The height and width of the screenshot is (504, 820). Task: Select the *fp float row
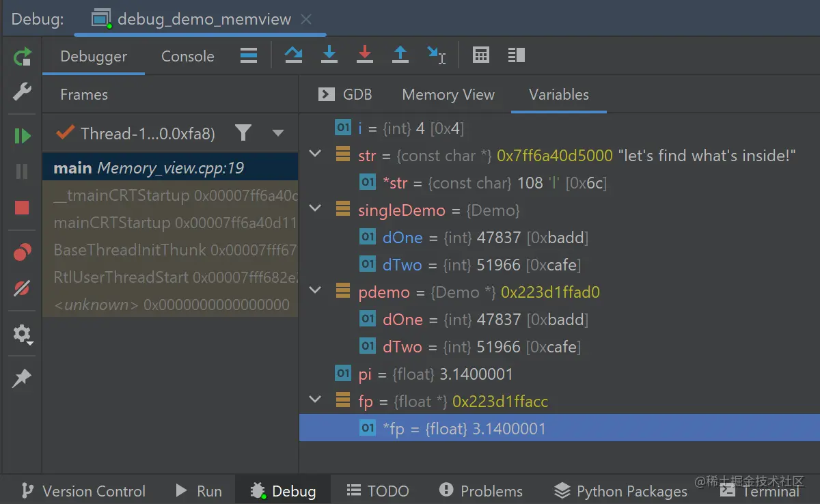(x=559, y=428)
